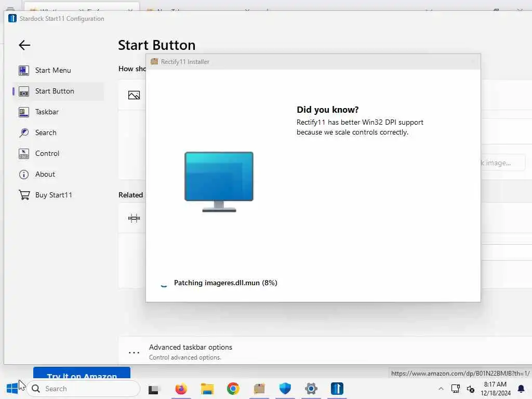532x399 pixels.
Task: Click the start button picture icon
Action: (x=134, y=95)
